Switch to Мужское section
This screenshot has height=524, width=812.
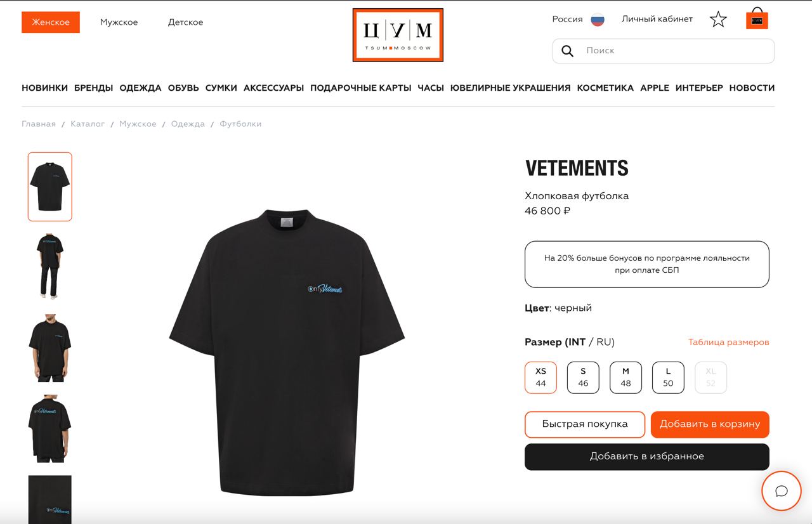[x=119, y=22]
